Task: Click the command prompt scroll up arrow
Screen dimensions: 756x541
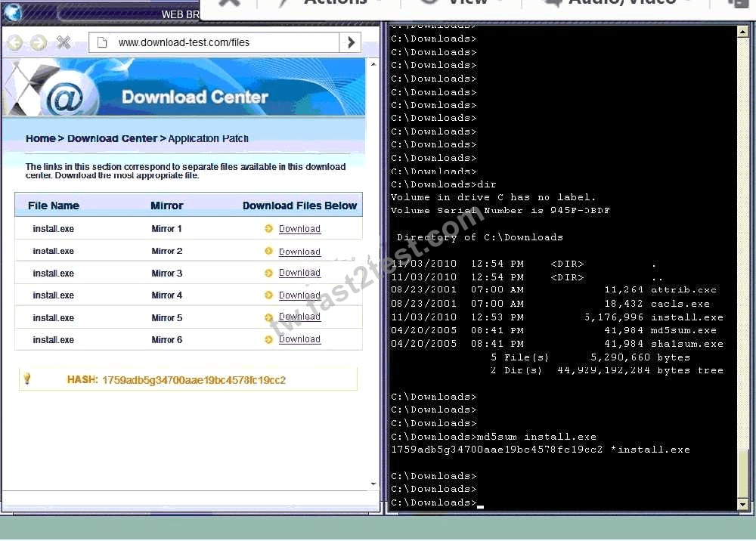Action: [x=742, y=32]
